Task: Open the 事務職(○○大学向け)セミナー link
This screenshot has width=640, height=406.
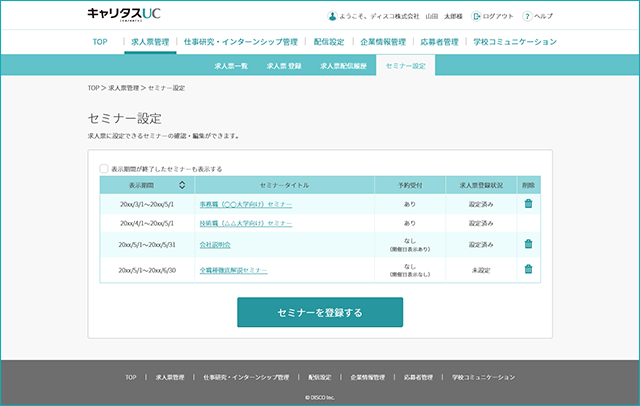Action: click(246, 204)
